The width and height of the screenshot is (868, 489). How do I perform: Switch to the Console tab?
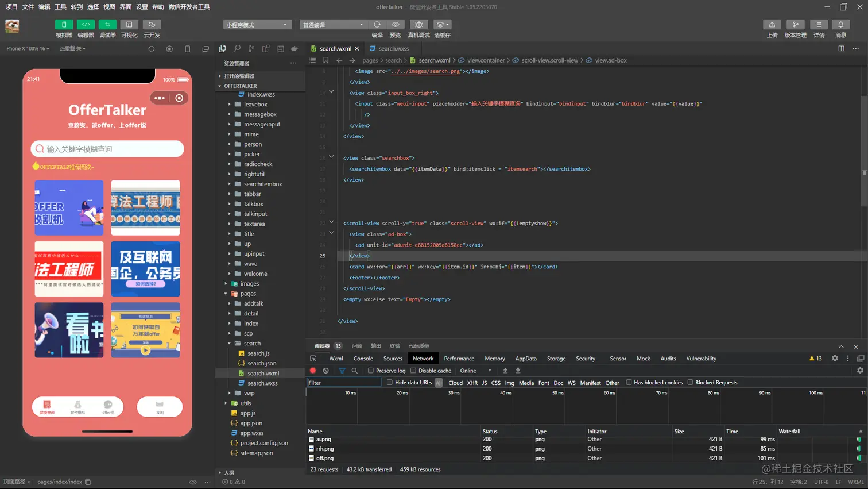[363, 359]
